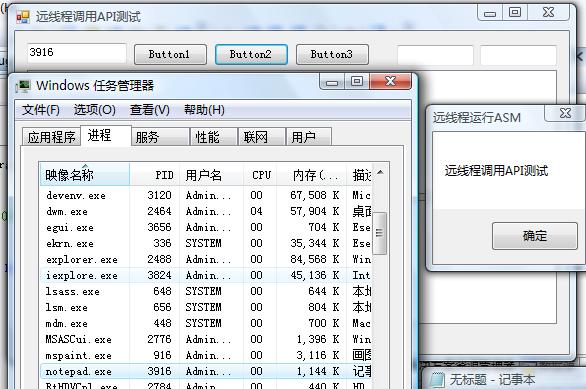Select the explorer.exe process row

(206, 259)
